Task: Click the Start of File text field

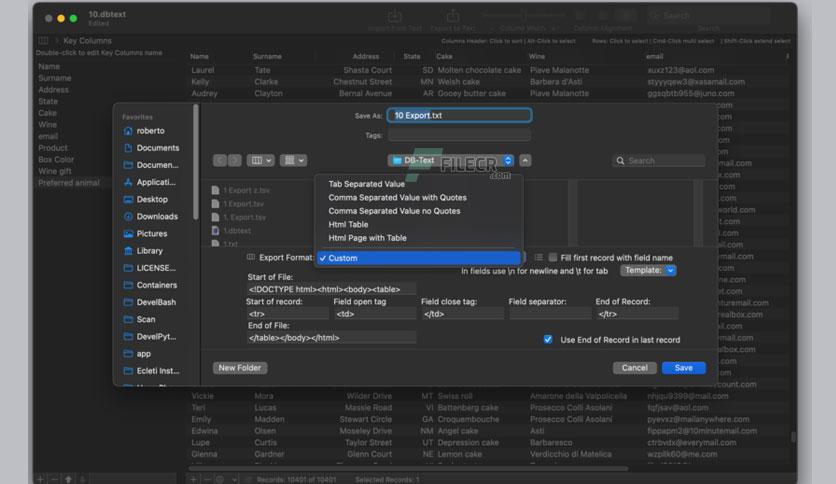Action: click(x=331, y=289)
